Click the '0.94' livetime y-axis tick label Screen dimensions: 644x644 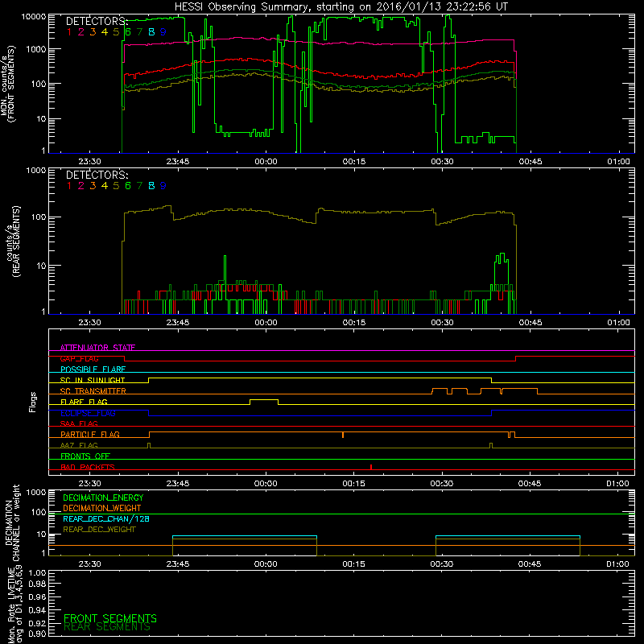(x=37, y=610)
